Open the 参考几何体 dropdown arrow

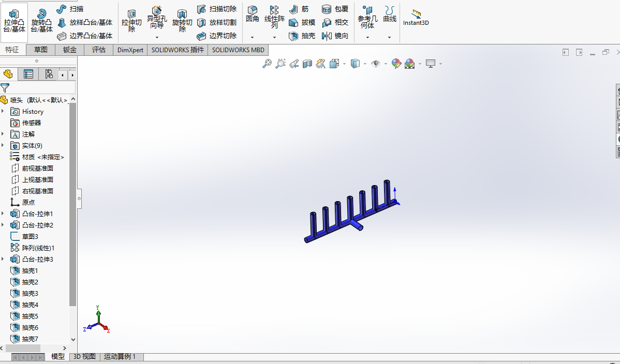pyautogui.click(x=367, y=38)
